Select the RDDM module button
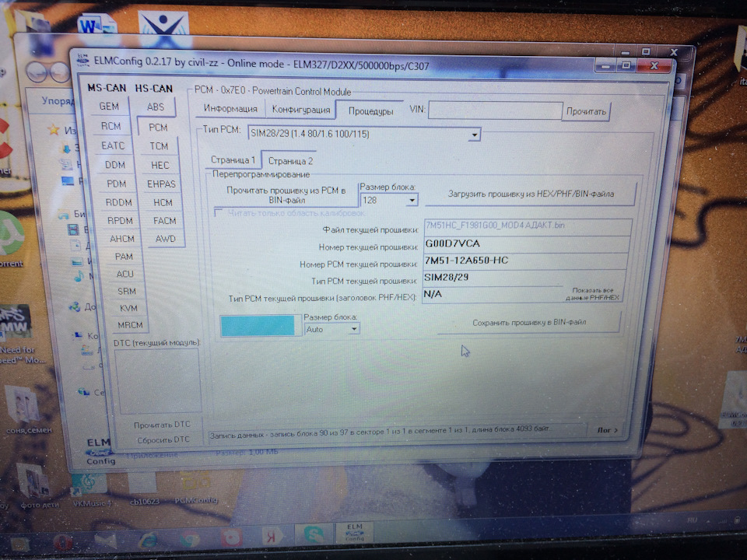The image size is (747, 560). click(118, 202)
